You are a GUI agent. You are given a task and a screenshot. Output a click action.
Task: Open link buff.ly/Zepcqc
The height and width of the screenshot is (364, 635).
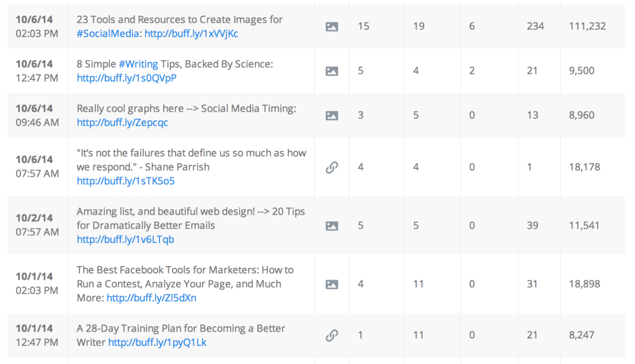(x=122, y=123)
